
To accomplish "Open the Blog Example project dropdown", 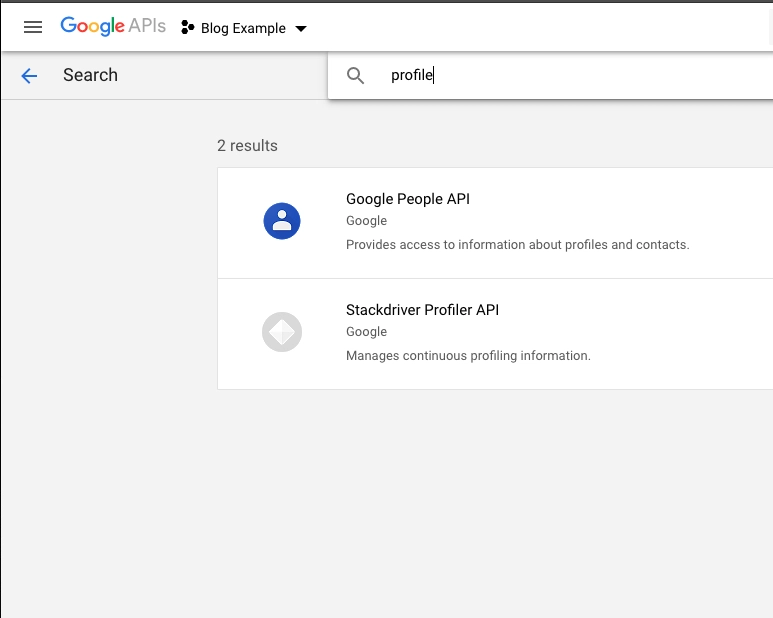I will pyautogui.click(x=245, y=28).
